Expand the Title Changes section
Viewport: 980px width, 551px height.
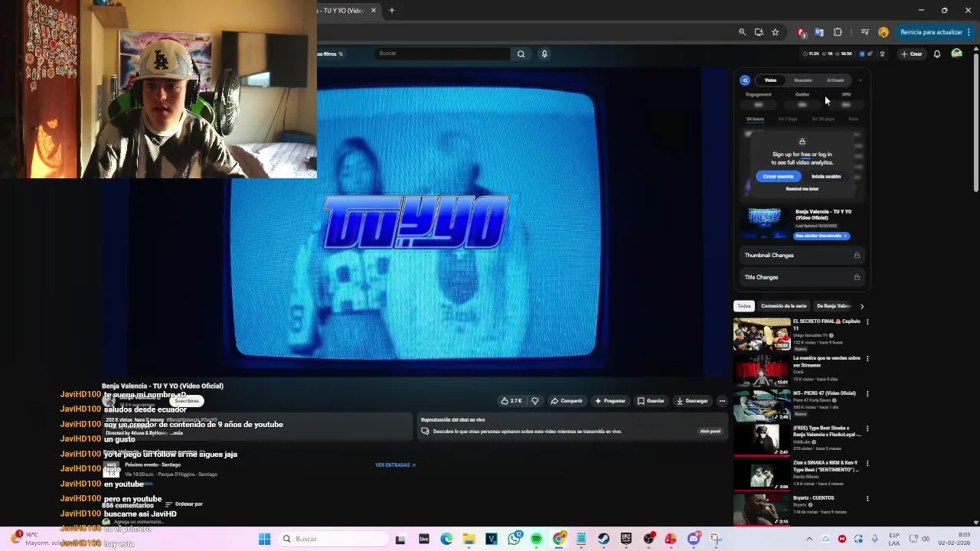tap(802, 277)
